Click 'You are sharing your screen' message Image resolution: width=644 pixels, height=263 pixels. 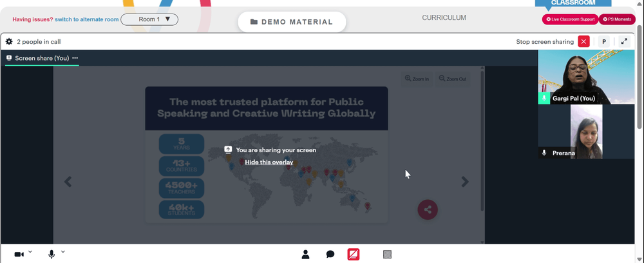(x=276, y=150)
